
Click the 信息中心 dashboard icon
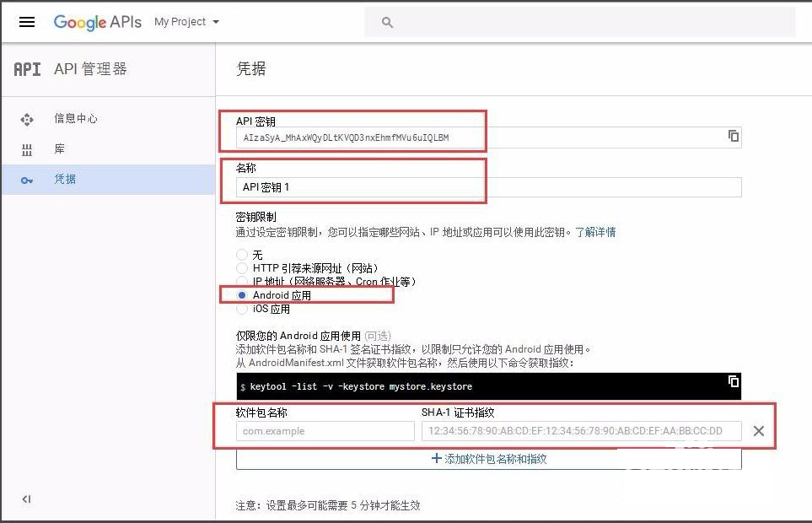[27, 120]
